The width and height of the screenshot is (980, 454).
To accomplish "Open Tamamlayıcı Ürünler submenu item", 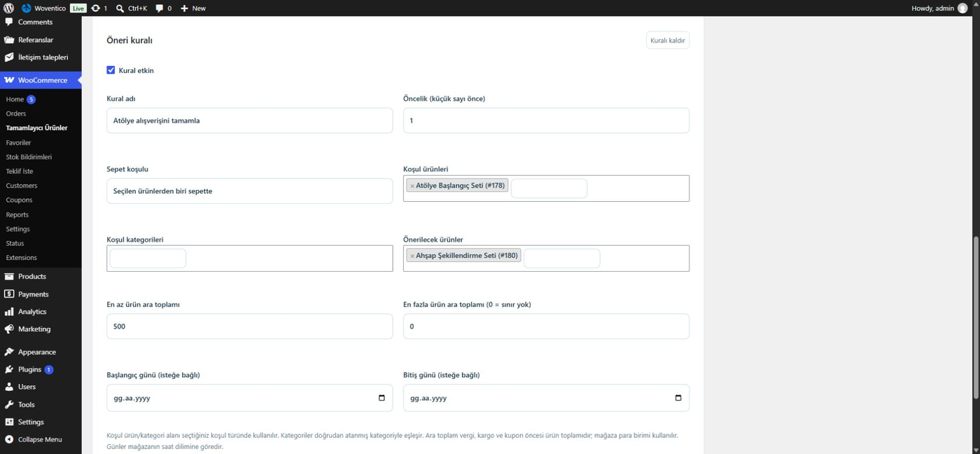I will pos(36,128).
